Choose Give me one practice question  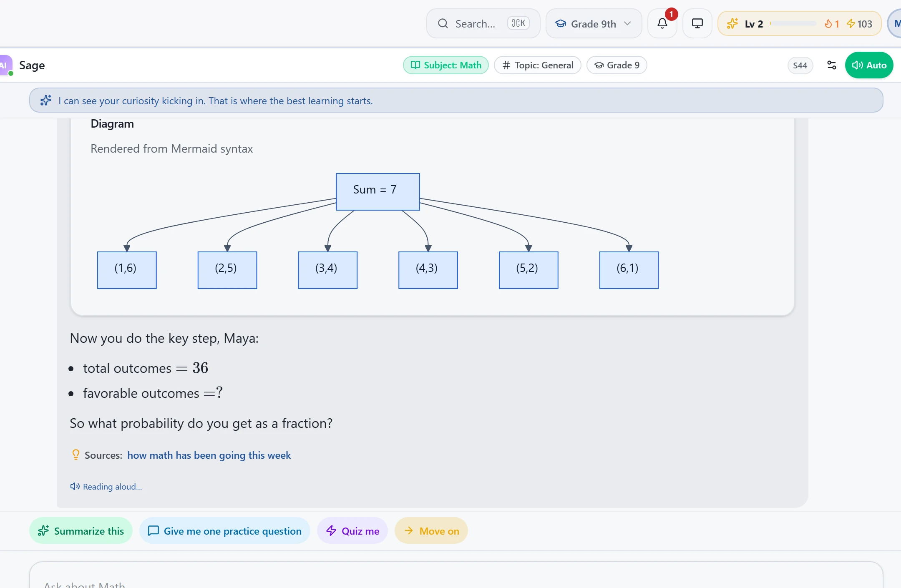pyautogui.click(x=224, y=531)
